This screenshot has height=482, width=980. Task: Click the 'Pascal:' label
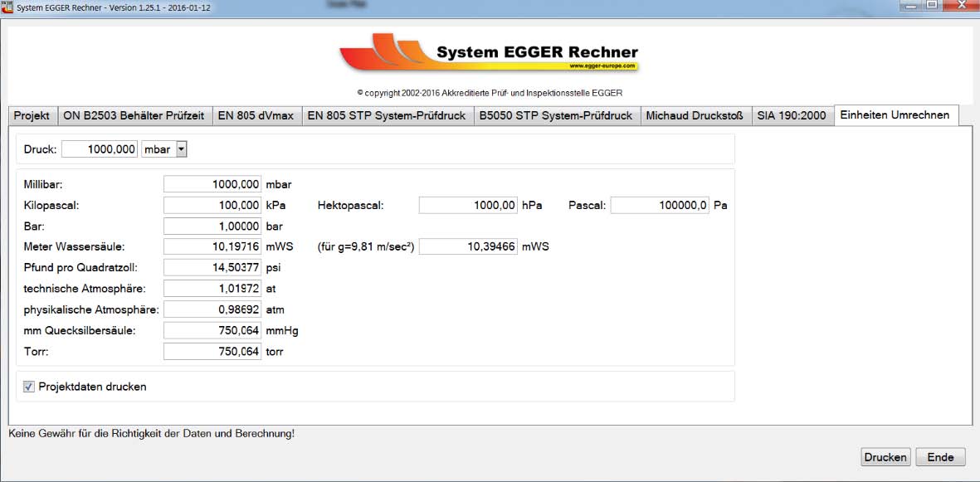click(587, 205)
